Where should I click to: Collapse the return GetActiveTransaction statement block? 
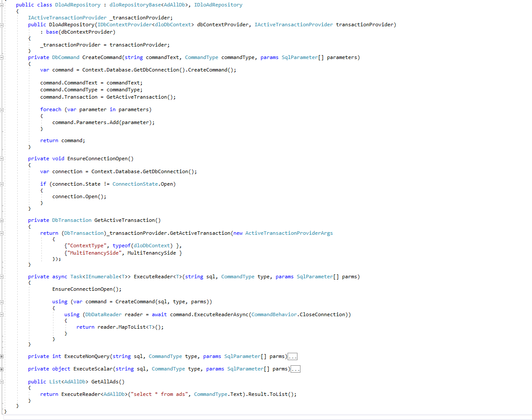tap(2, 233)
